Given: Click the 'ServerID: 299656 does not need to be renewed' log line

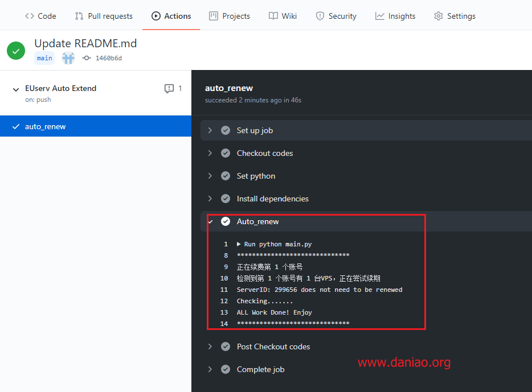Looking at the screenshot, I should (x=320, y=290).
